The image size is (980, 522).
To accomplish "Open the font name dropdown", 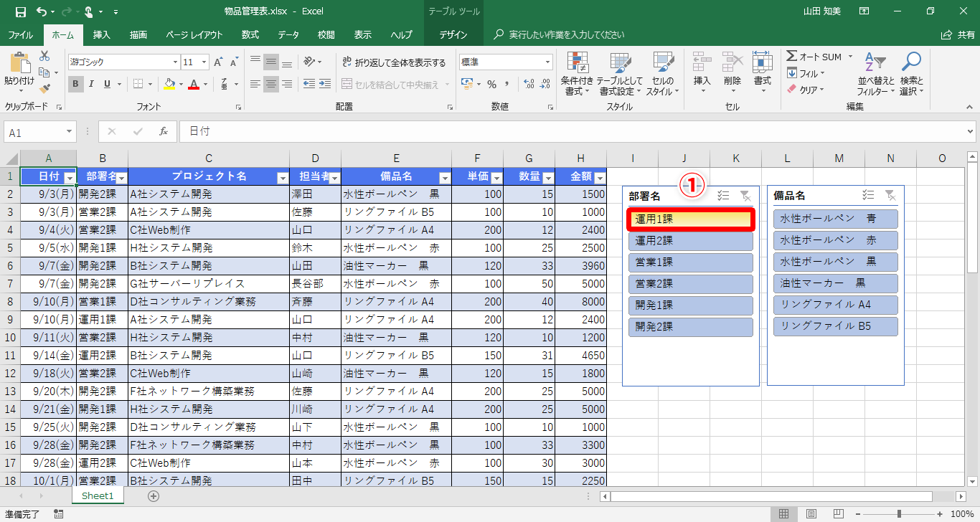I will [x=175, y=62].
